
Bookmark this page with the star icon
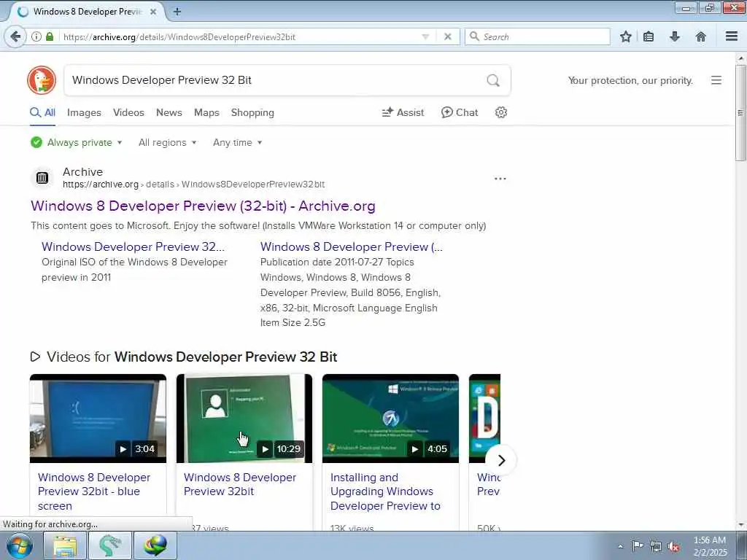pos(625,36)
